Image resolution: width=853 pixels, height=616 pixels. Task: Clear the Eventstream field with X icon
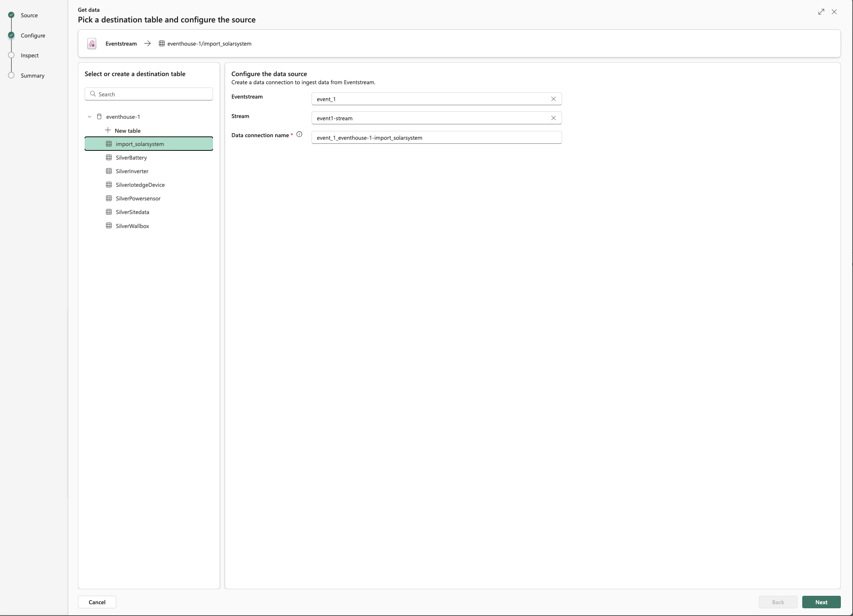coord(553,99)
